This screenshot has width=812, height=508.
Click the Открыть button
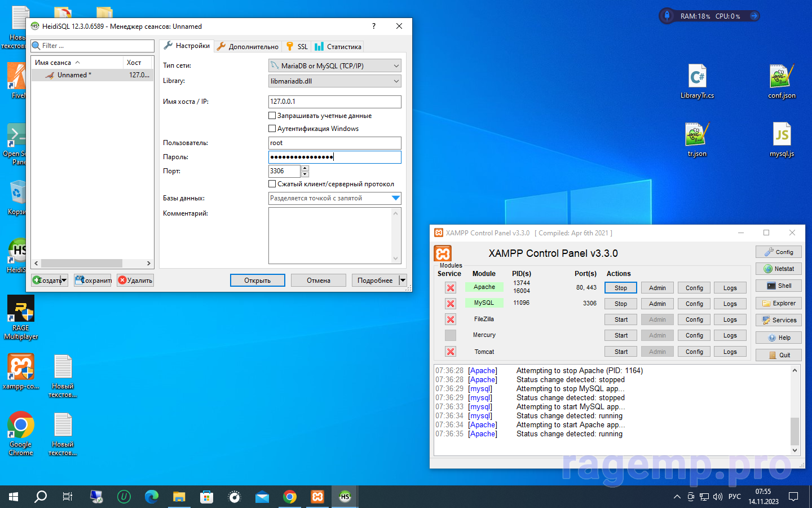pyautogui.click(x=257, y=281)
